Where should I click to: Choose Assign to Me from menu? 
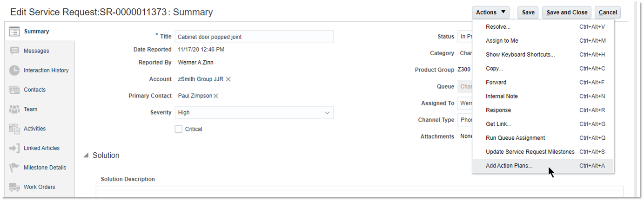[502, 41]
